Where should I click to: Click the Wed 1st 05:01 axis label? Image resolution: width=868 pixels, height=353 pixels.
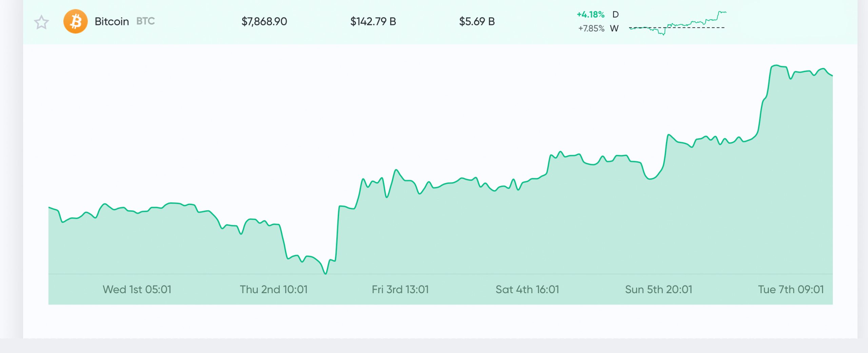click(x=137, y=290)
